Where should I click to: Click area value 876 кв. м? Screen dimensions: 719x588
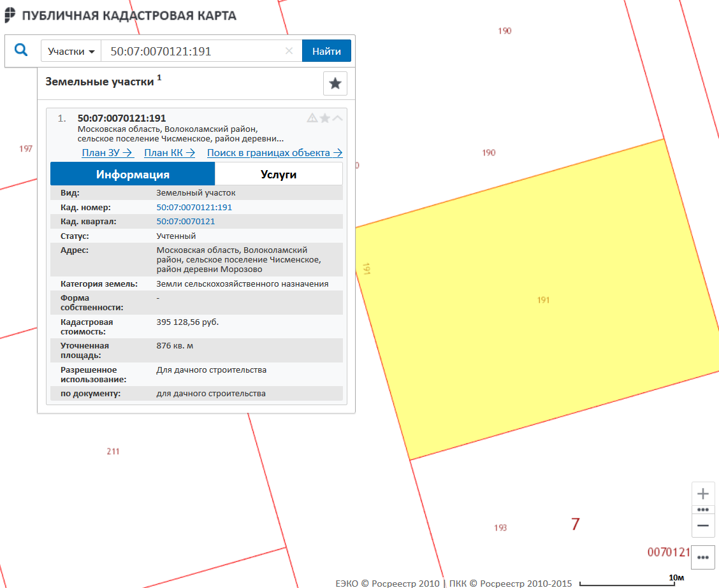[175, 346]
